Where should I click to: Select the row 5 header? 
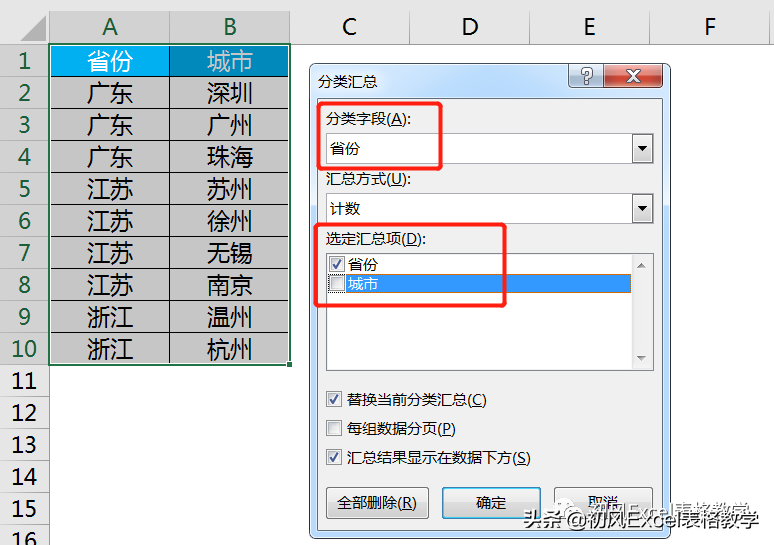click(24, 189)
